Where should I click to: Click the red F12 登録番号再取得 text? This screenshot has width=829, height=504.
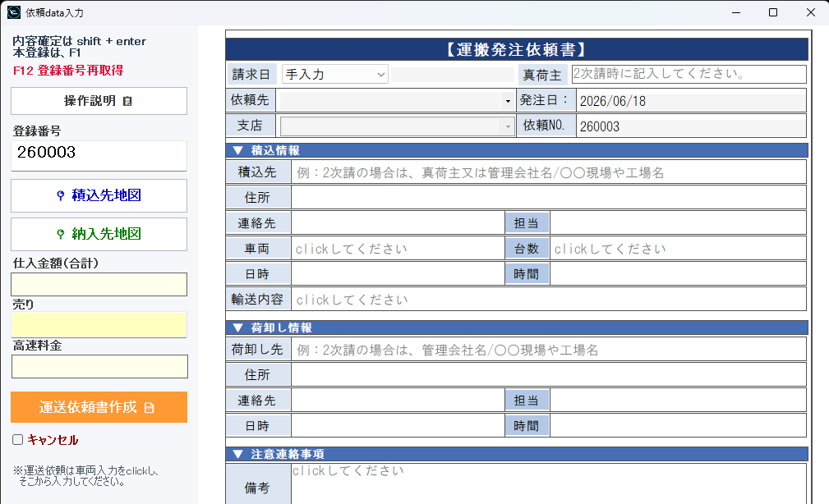coord(68,71)
